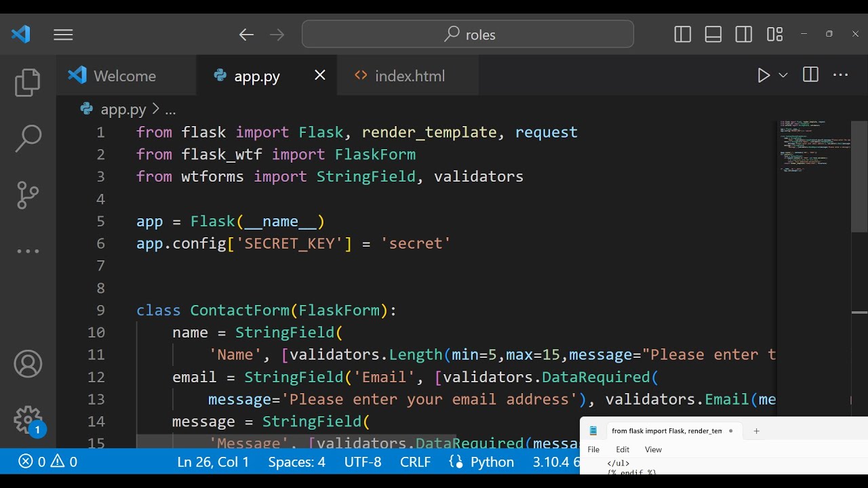Image resolution: width=868 pixels, height=488 pixels.
Task: Show additional views ellipsis in activity bar
Action: 28,251
